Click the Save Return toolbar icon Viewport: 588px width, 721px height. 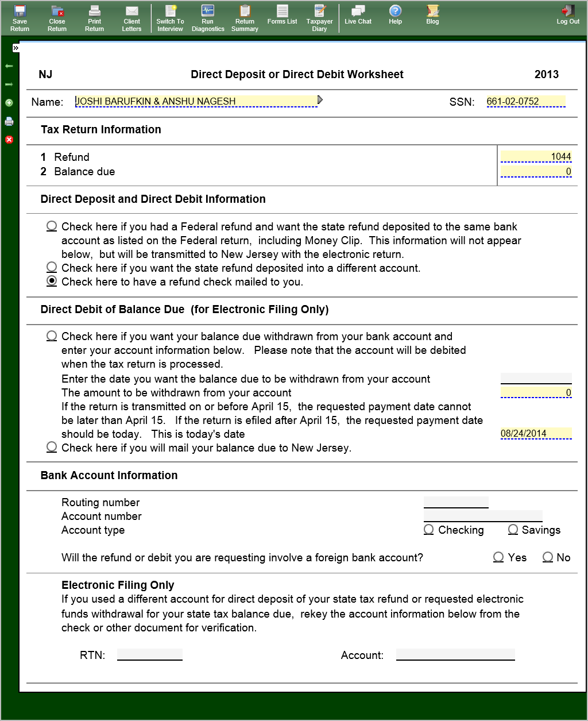(20, 18)
